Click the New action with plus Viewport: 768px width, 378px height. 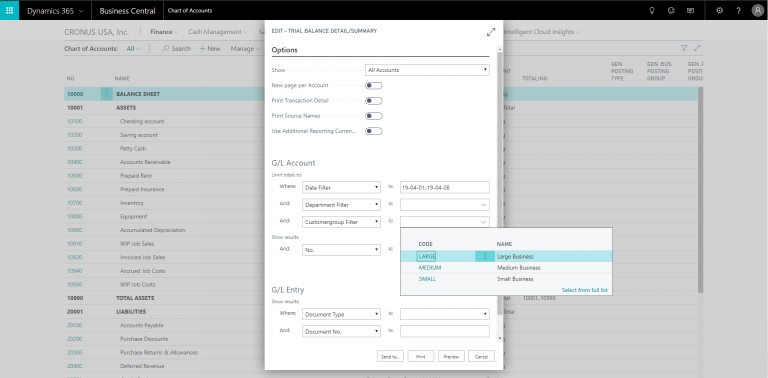coord(210,48)
